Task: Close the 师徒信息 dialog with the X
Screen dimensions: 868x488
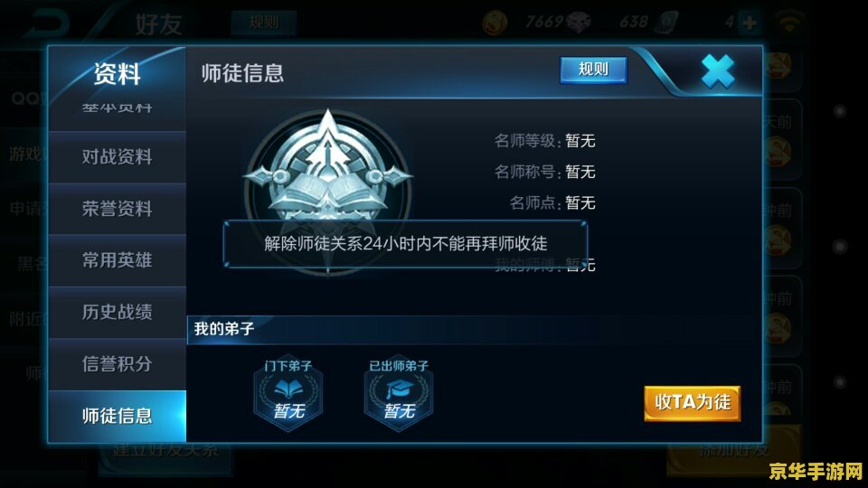Action: 717,72
